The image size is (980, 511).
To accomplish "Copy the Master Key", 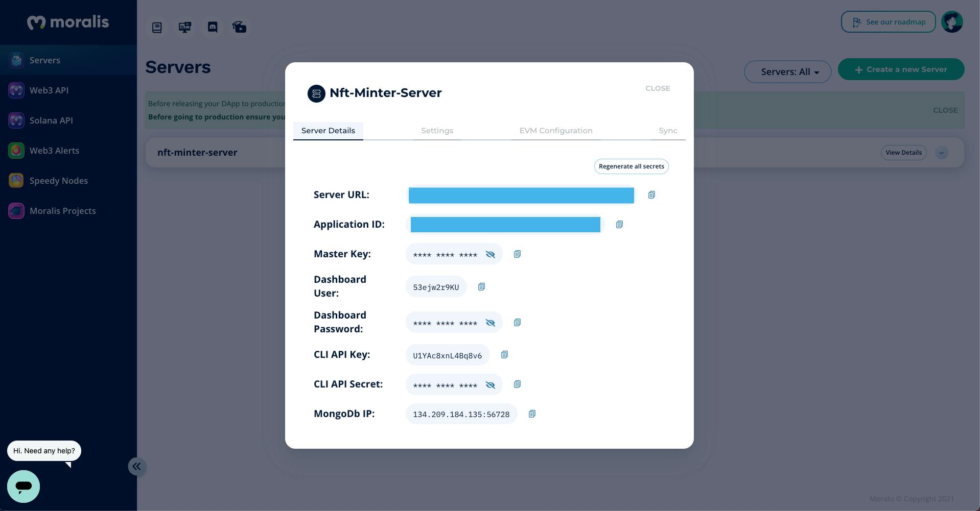I will (517, 254).
